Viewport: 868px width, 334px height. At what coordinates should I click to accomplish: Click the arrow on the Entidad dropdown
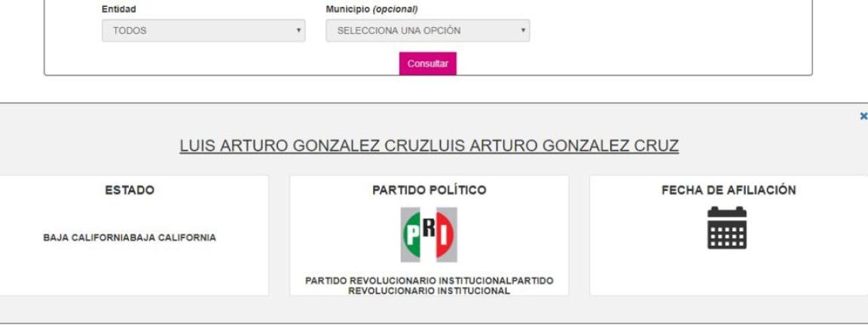[x=298, y=30]
